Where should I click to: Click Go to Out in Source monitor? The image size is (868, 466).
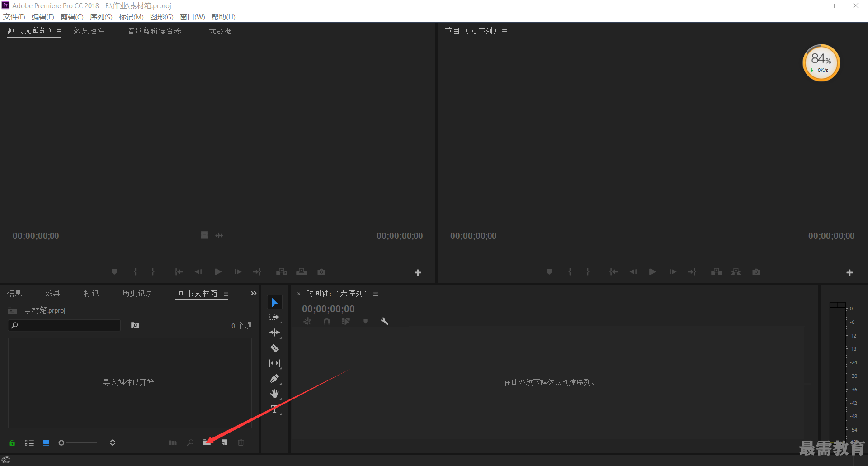click(x=257, y=272)
